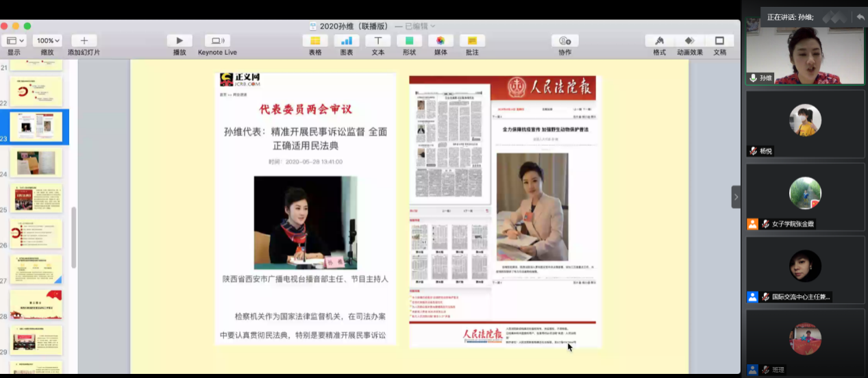Open the 显示 view options dropdown
This screenshot has height=378, width=868.
click(x=14, y=41)
